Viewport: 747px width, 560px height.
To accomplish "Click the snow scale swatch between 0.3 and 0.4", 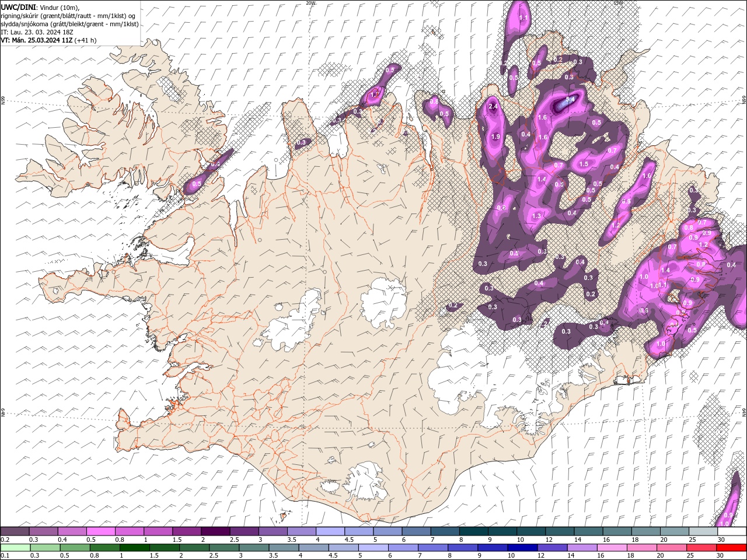I will tap(43, 531).
